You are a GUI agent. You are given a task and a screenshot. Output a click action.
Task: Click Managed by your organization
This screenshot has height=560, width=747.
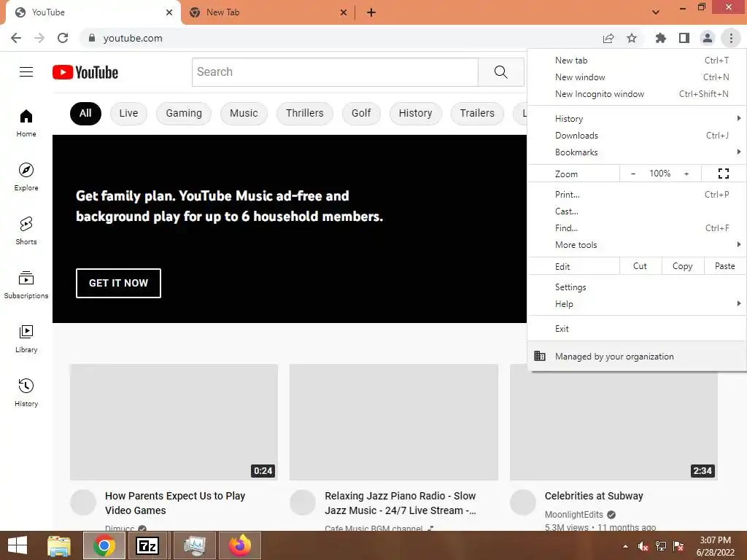tap(637, 356)
